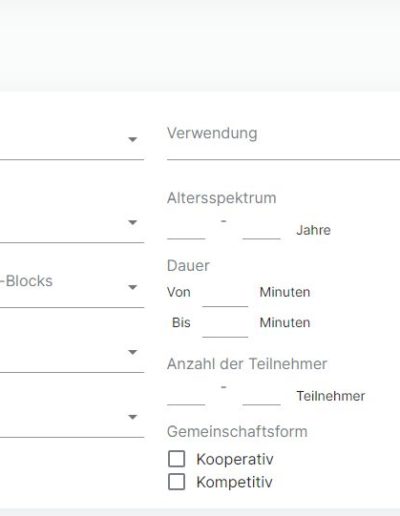The height and width of the screenshot is (516, 400).
Task: Open the -Blocks dropdown arrow
Action: pyautogui.click(x=133, y=287)
